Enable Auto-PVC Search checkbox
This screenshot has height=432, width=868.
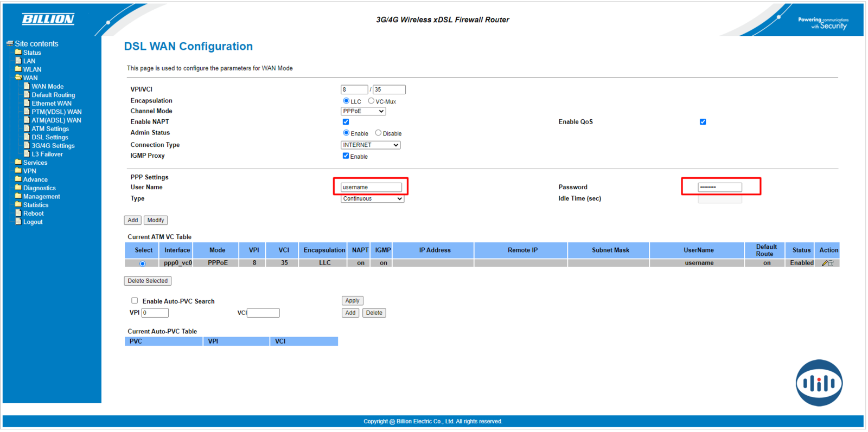point(135,300)
